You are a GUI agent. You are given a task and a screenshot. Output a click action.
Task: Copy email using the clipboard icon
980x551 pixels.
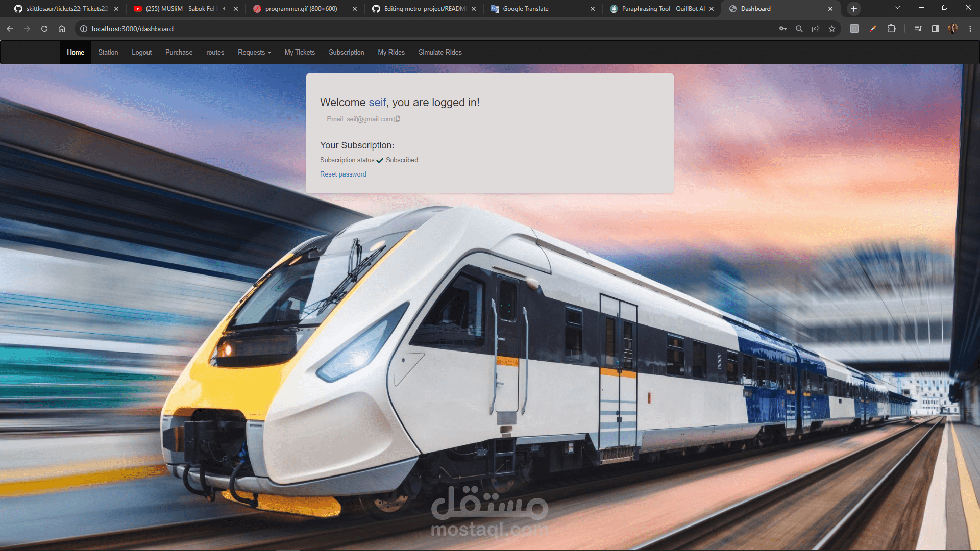point(397,119)
